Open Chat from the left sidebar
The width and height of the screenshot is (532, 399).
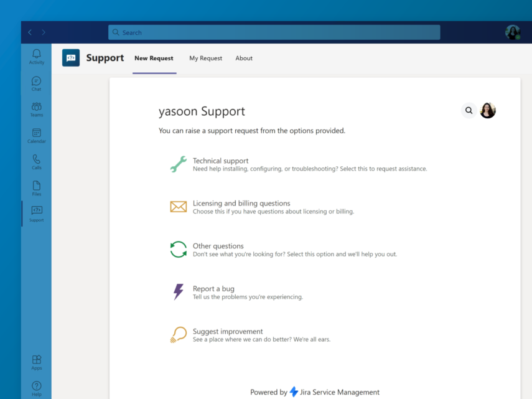pyautogui.click(x=36, y=84)
